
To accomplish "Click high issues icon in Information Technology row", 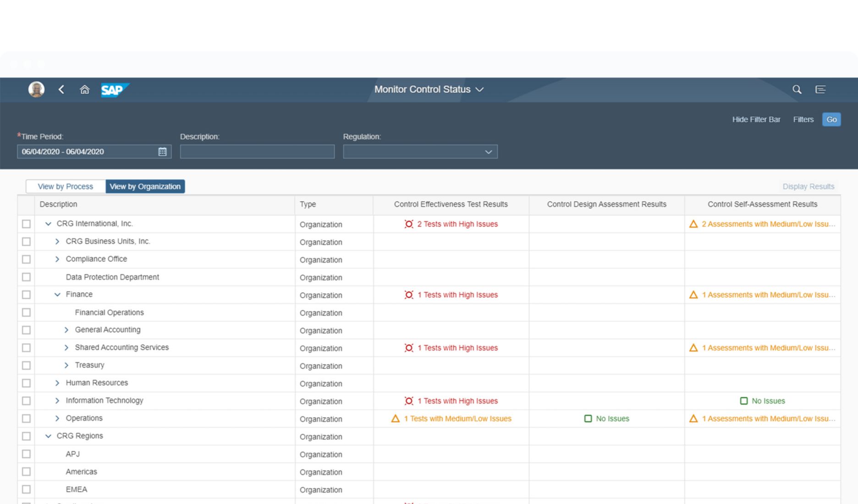I will tap(409, 401).
